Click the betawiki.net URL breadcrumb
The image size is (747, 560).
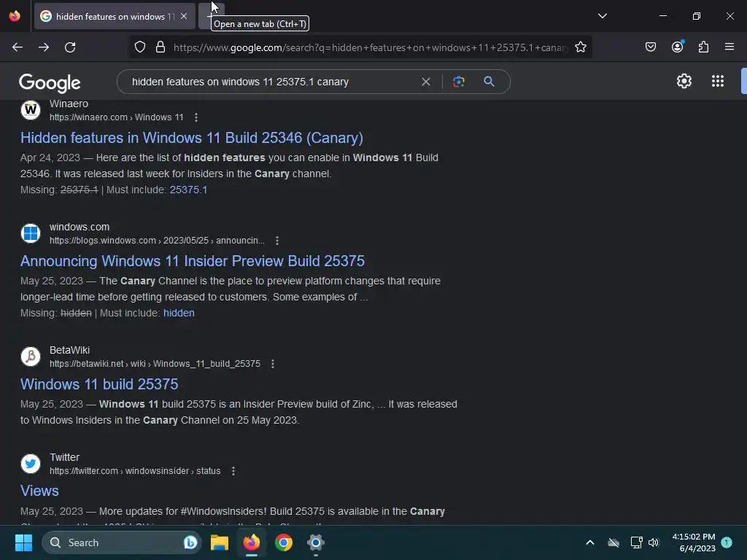click(x=155, y=365)
